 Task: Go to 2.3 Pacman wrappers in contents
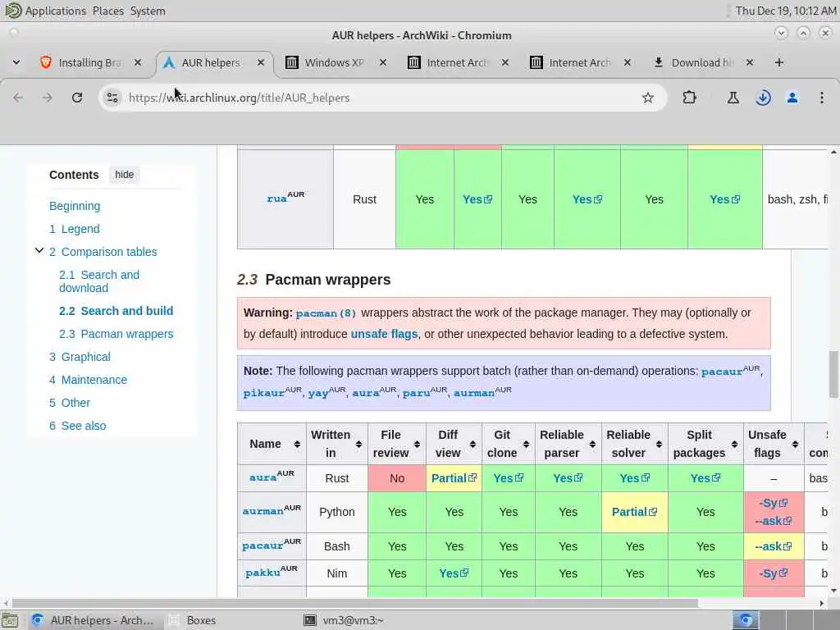116,334
